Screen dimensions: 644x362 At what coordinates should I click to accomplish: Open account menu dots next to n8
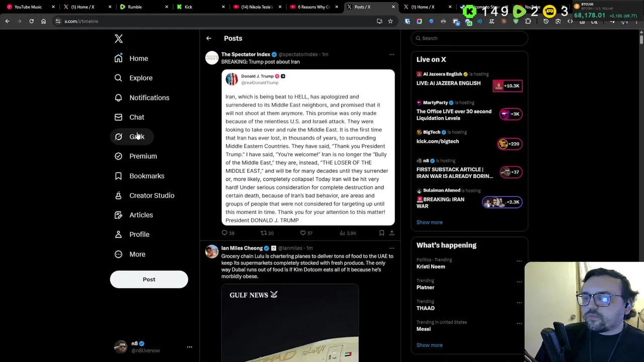pos(190,347)
